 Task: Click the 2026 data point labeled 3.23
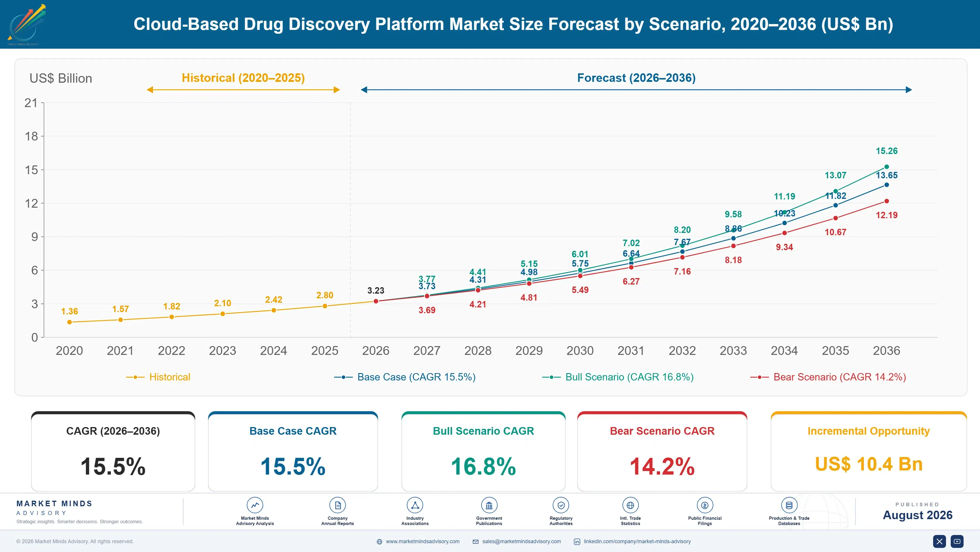point(376,301)
